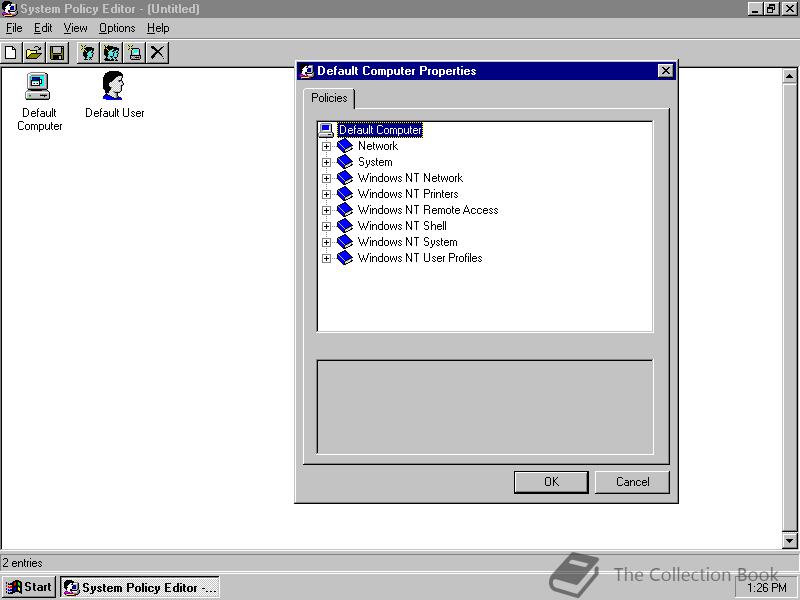The width and height of the screenshot is (800, 600).
Task: Expand the Windows NT Shell category
Action: point(326,226)
